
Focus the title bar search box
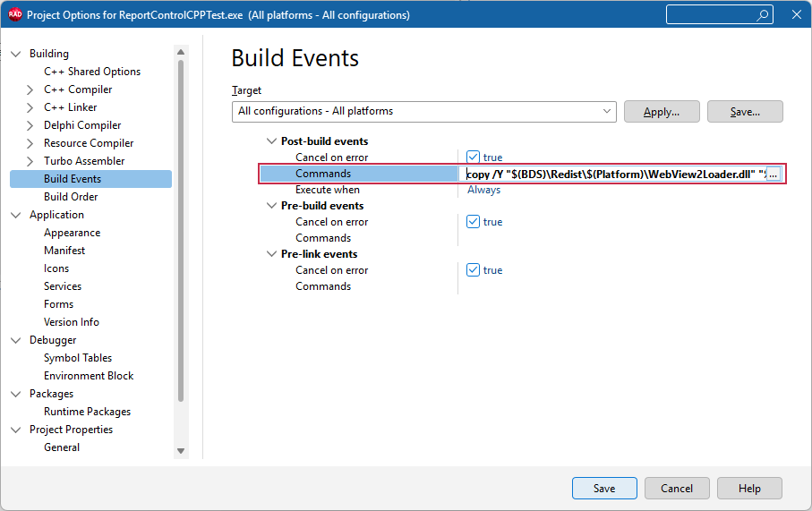point(719,15)
